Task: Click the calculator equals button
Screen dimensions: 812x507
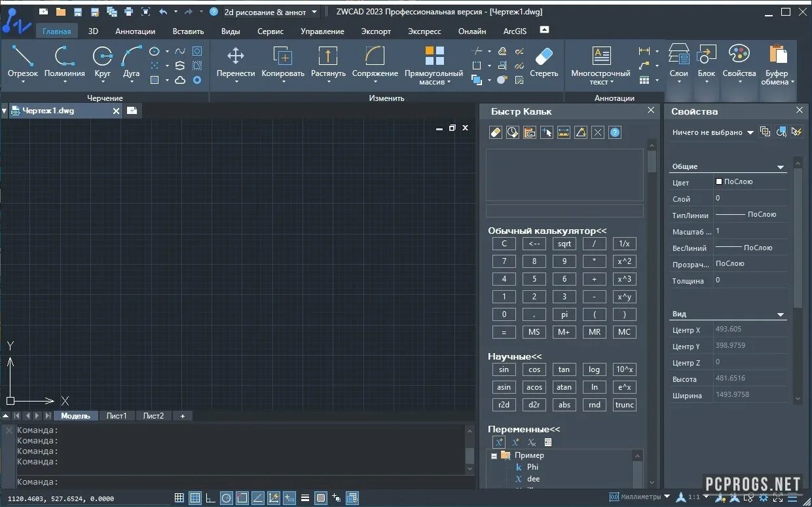Action: point(504,332)
